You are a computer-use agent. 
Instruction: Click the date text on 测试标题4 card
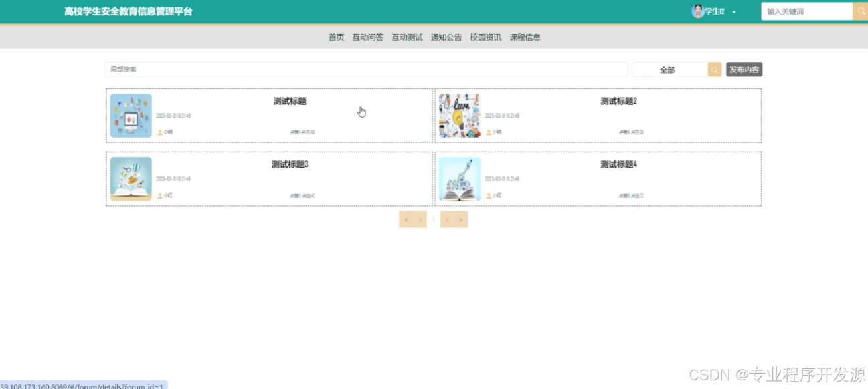(x=502, y=179)
